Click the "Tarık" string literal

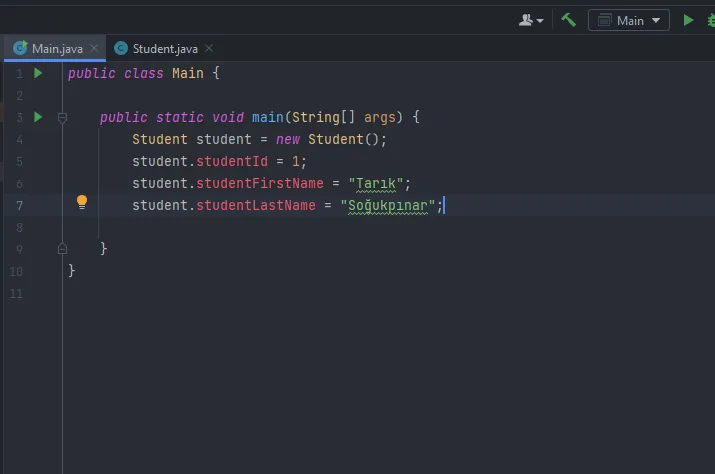376,183
